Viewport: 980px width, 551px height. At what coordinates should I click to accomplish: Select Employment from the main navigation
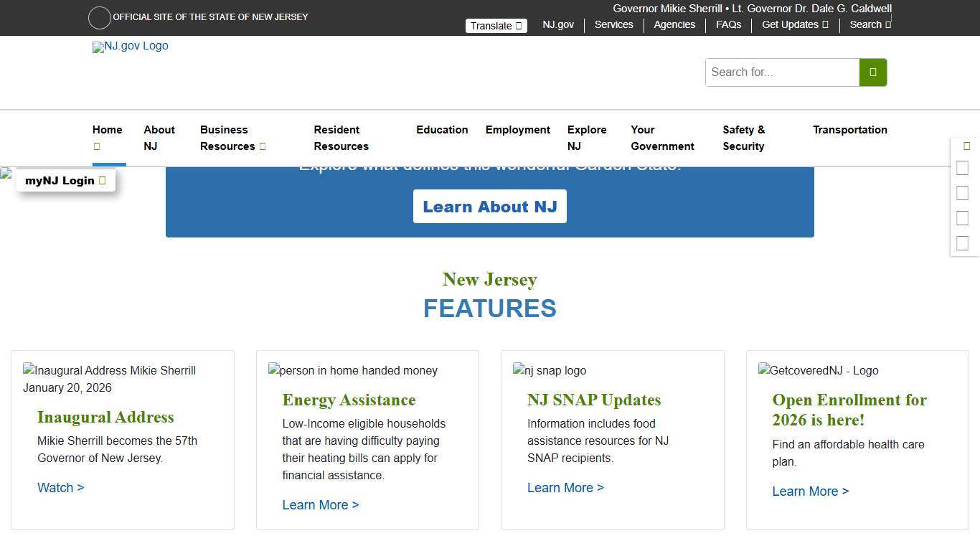point(518,130)
